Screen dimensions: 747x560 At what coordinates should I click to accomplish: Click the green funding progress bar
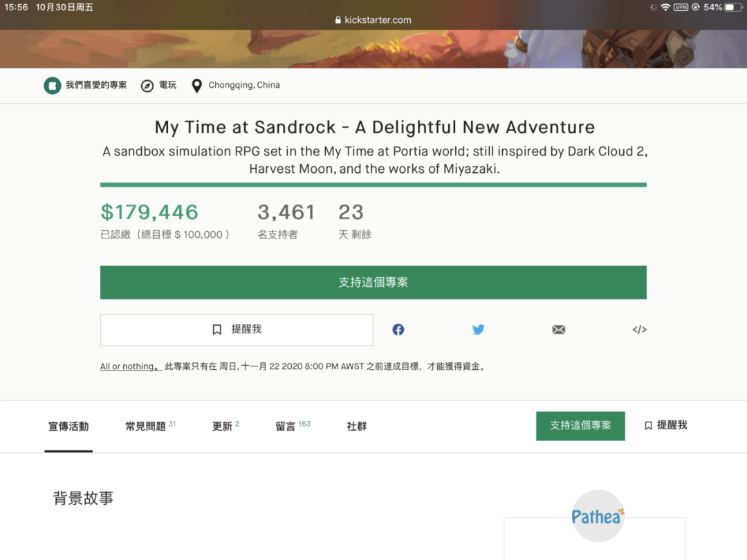tap(373, 185)
